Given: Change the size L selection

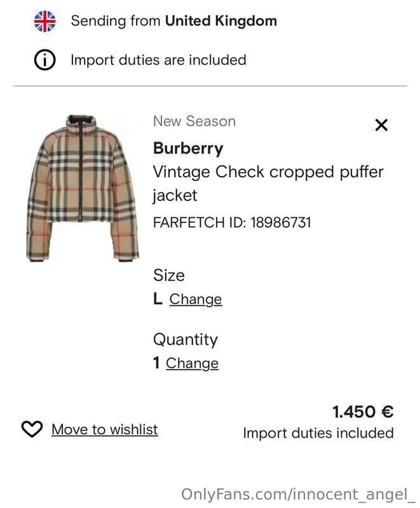Looking at the screenshot, I should point(196,299).
